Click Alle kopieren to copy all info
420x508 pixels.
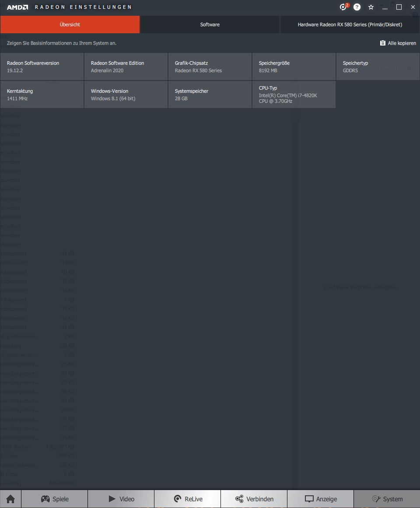click(398, 43)
